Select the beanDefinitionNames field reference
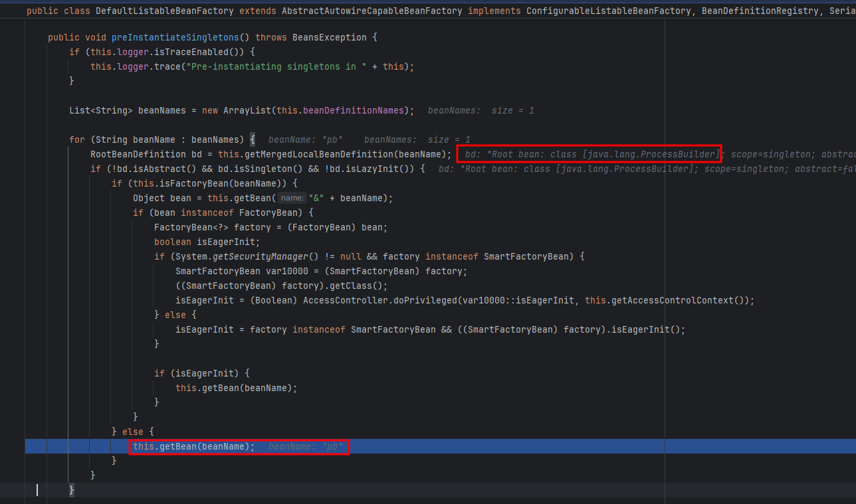Image resolution: width=856 pixels, height=504 pixels. pyautogui.click(x=354, y=110)
